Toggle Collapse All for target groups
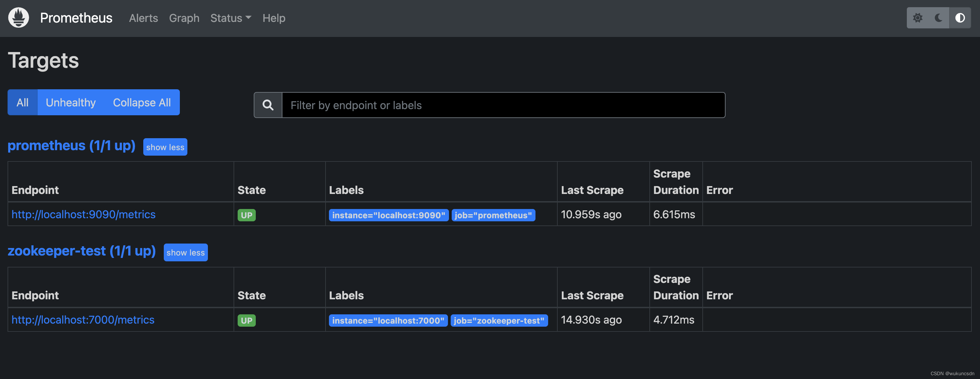This screenshot has width=980, height=379. click(x=142, y=102)
